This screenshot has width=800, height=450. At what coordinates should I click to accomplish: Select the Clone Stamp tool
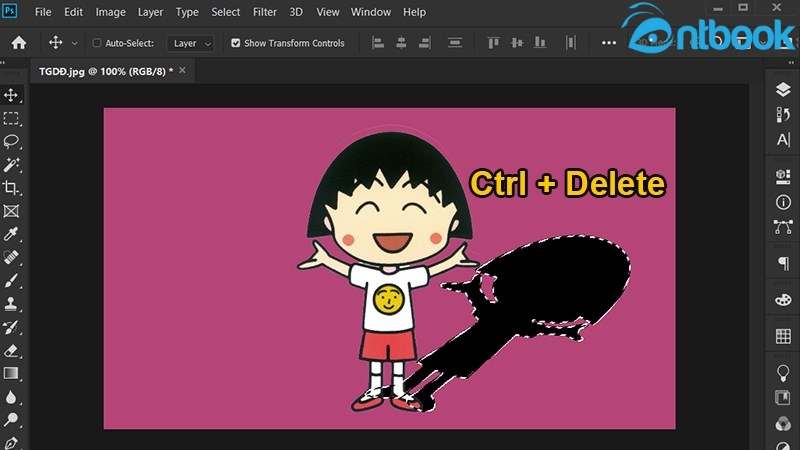click(x=11, y=304)
